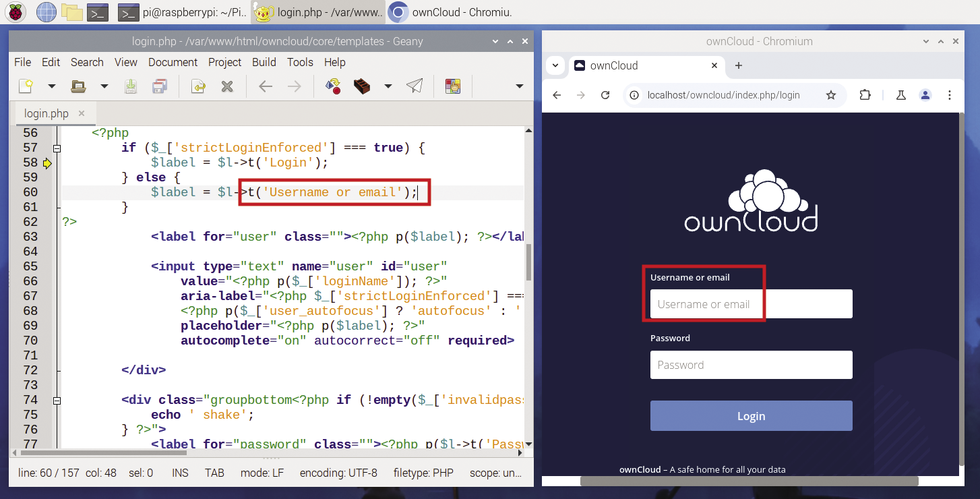Close the login.php tab in Geany
The height and width of the screenshot is (499, 980).
pyautogui.click(x=82, y=113)
